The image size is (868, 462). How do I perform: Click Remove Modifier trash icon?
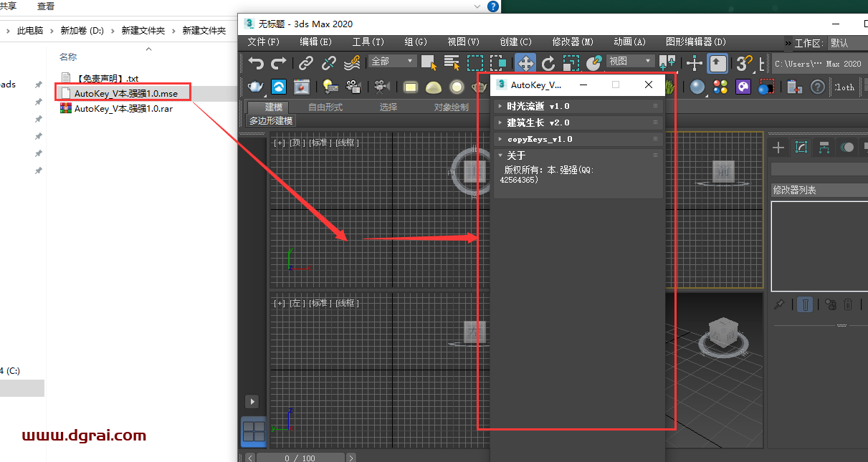[x=848, y=304]
